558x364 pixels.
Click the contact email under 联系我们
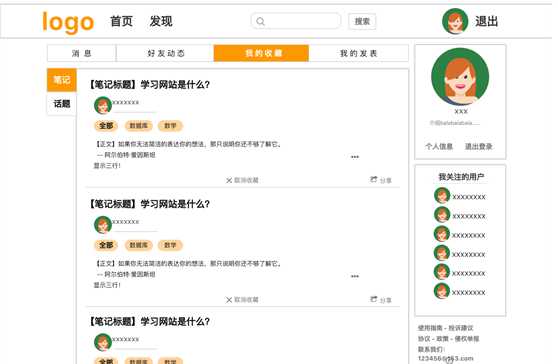(x=446, y=358)
